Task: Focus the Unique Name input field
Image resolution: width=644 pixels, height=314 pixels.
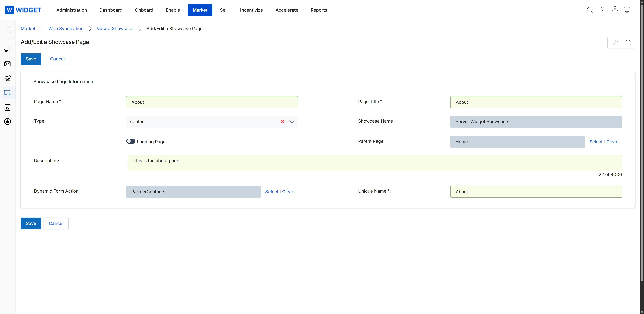Action: coord(536,192)
